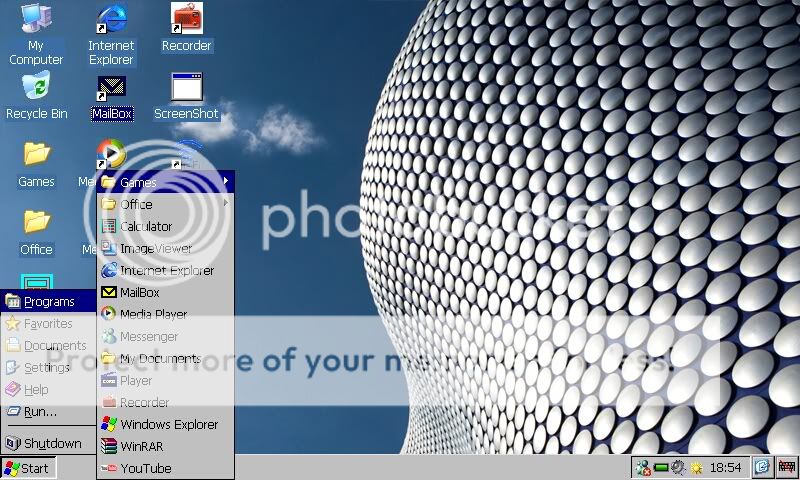Launch Media Player from the Programs menu

tap(165, 314)
